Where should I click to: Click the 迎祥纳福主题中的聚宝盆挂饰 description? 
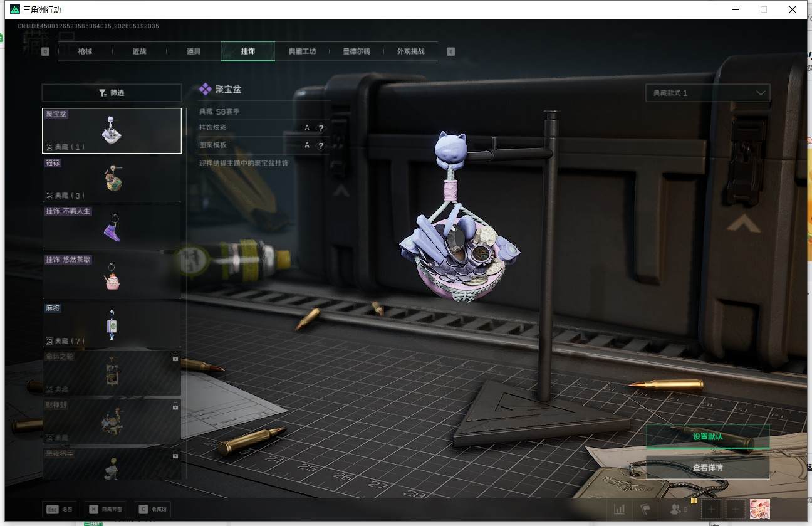pyautogui.click(x=244, y=163)
